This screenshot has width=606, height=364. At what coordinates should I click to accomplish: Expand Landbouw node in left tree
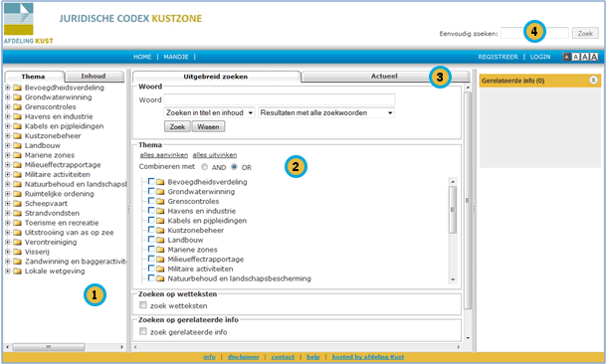pyautogui.click(x=7, y=145)
